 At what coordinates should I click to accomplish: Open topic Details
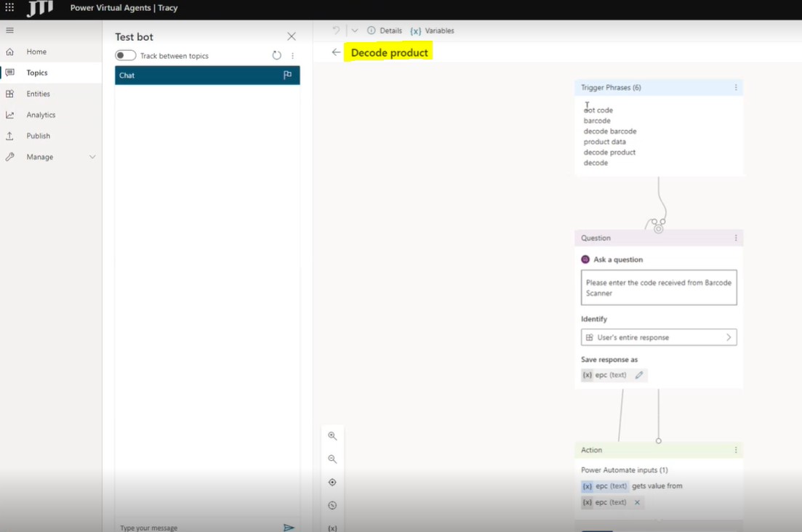[385, 30]
